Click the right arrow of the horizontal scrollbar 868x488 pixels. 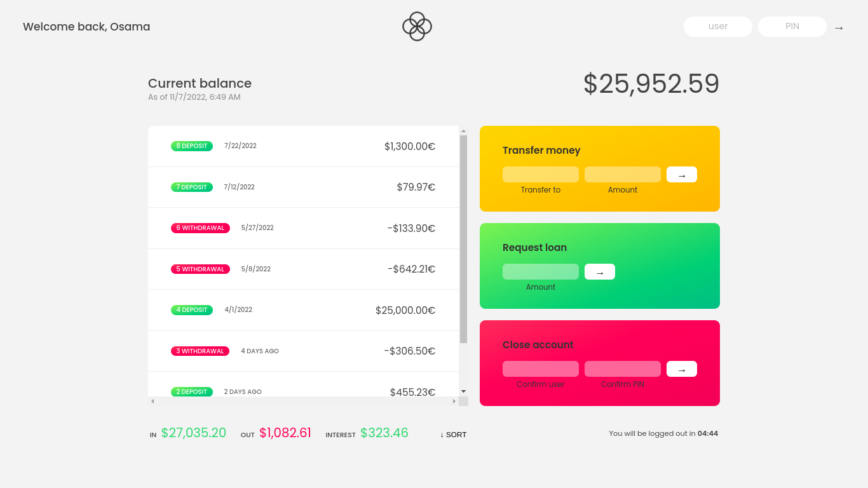pyautogui.click(x=453, y=401)
